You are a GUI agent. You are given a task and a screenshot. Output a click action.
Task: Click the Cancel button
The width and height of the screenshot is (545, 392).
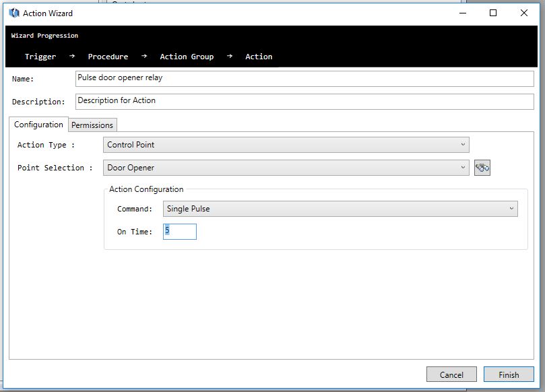click(x=451, y=374)
